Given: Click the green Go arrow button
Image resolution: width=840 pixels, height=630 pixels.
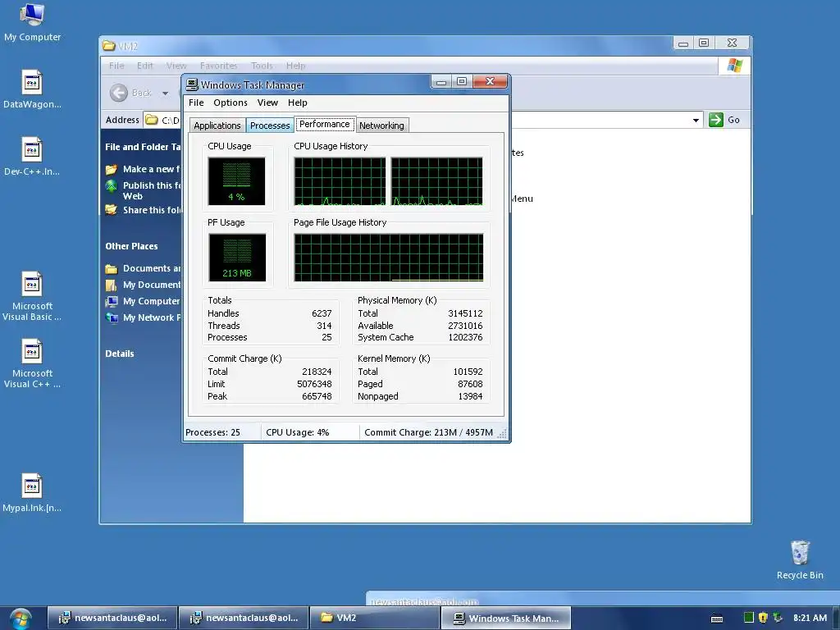Looking at the screenshot, I should pyautogui.click(x=715, y=120).
